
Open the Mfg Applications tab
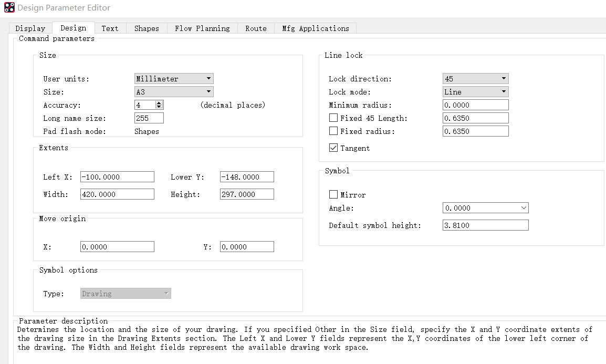pos(316,28)
